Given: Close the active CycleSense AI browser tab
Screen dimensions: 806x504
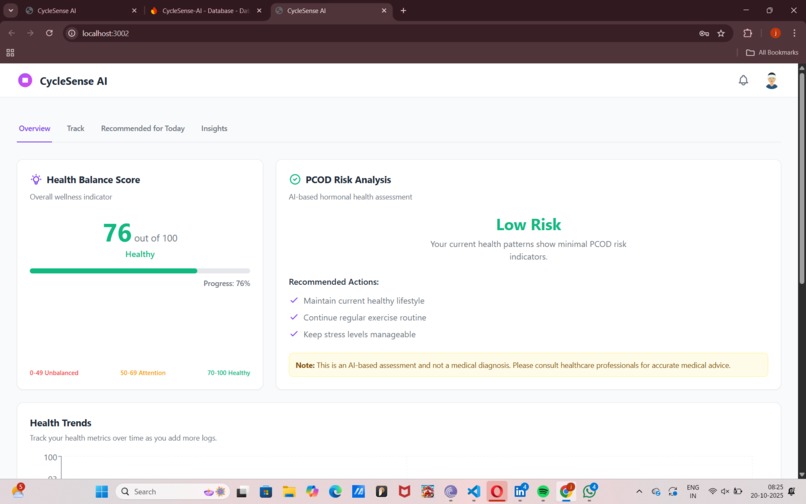Looking at the screenshot, I should pos(384,11).
